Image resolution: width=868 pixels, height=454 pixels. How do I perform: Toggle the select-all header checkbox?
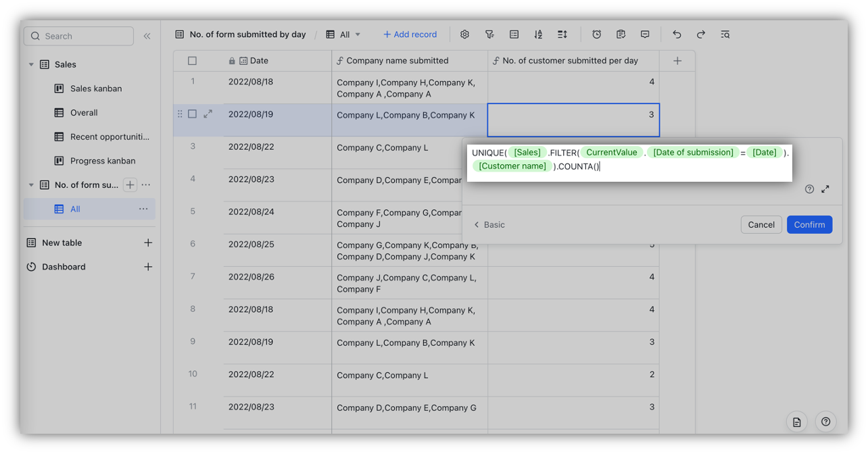[x=192, y=61]
